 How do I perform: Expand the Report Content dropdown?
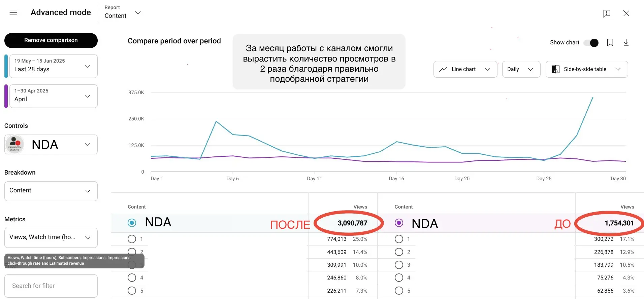click(123, 12)
